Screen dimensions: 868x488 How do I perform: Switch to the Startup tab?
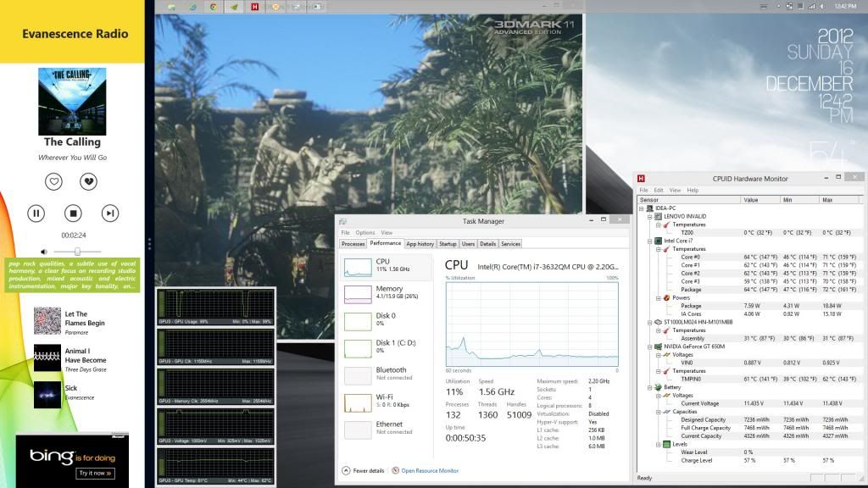point(448,244)
